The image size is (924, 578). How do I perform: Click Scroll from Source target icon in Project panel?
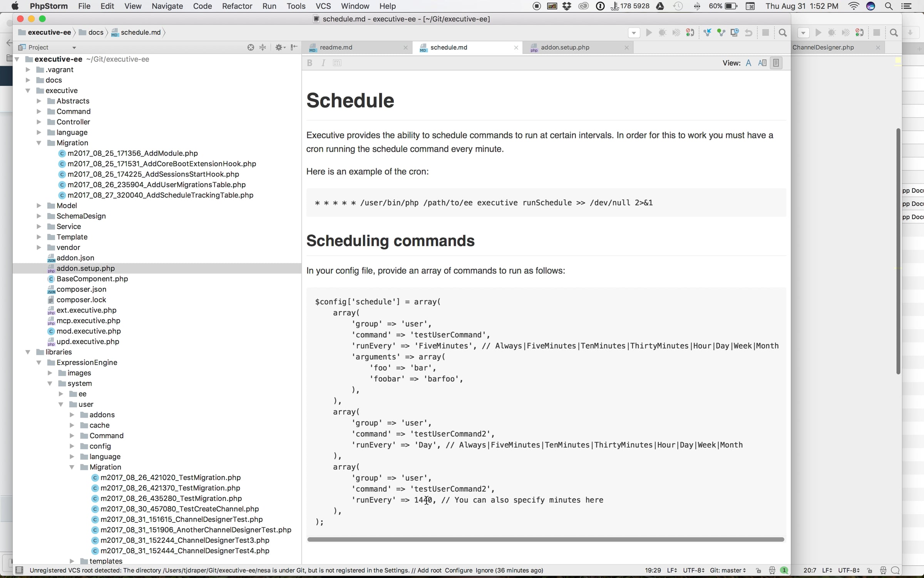tap(251, 47)
